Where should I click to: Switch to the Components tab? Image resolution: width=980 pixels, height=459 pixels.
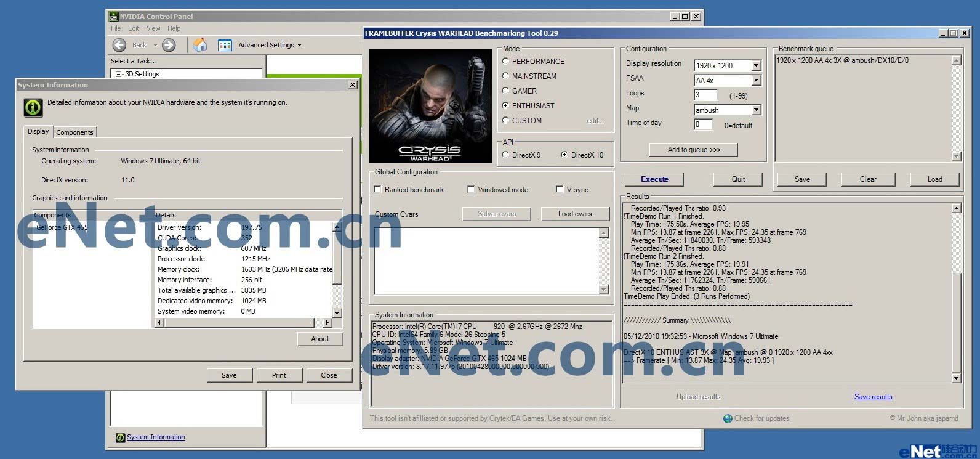[x=75, y=132]
